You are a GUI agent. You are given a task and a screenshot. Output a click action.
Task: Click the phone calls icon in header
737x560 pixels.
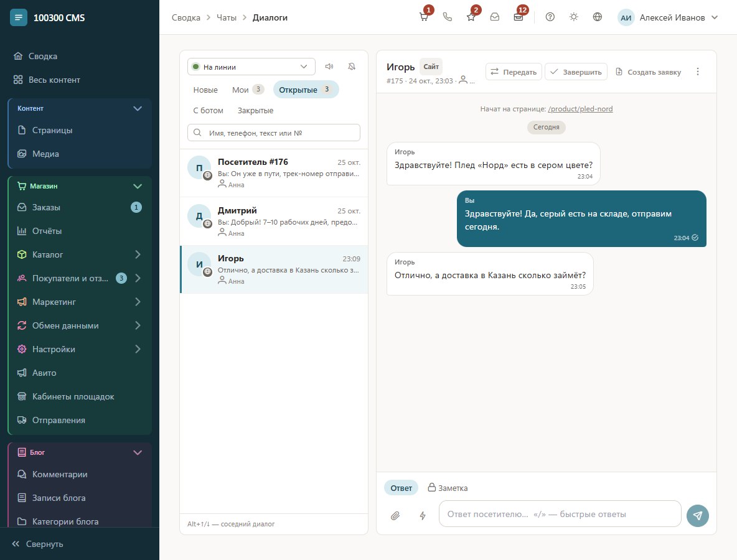[448, 17]
